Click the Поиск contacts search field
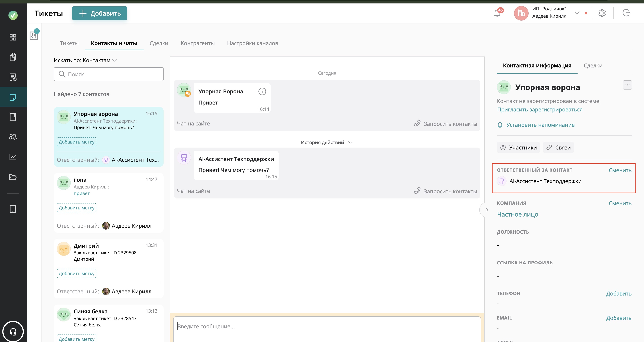The width and height of the screenshot is (644, 342). [x=109, y=74]
